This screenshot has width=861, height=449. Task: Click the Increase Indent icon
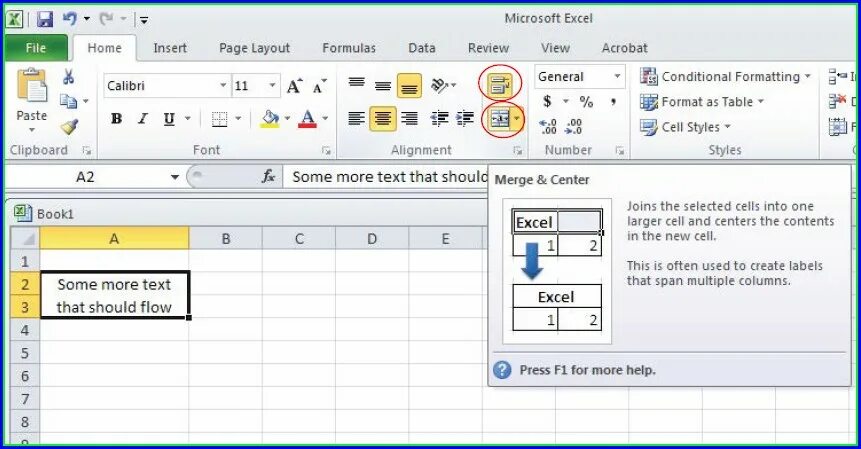[x=465, y=118]
